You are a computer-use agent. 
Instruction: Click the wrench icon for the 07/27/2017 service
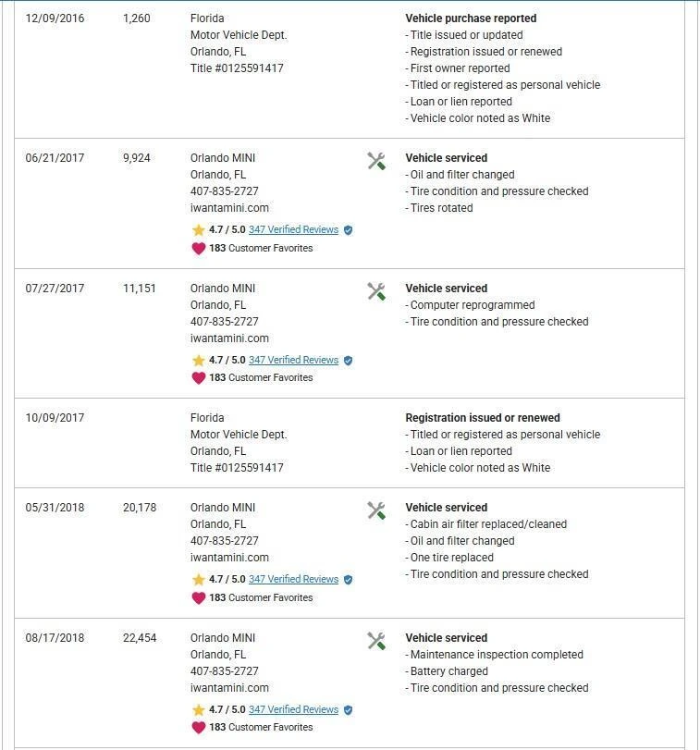coord(376,291)
